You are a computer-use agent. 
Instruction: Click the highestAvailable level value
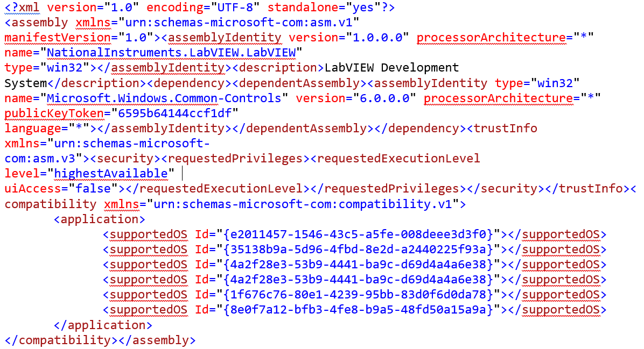[110, 174]
